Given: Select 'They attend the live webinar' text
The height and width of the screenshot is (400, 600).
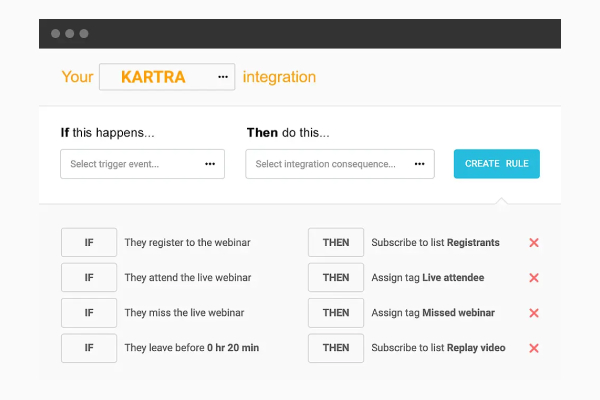Looking at the screenshot, I should point(188,278).
